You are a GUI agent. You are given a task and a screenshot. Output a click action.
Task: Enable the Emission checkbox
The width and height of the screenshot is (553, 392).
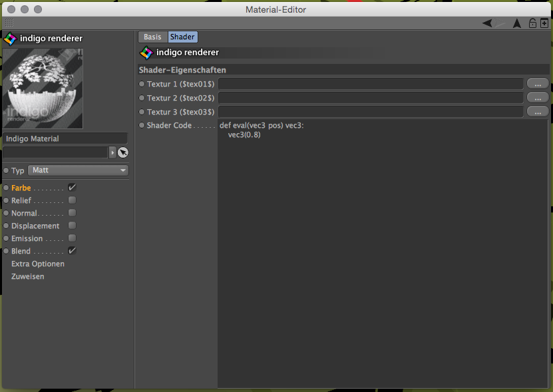pos(72,238)
